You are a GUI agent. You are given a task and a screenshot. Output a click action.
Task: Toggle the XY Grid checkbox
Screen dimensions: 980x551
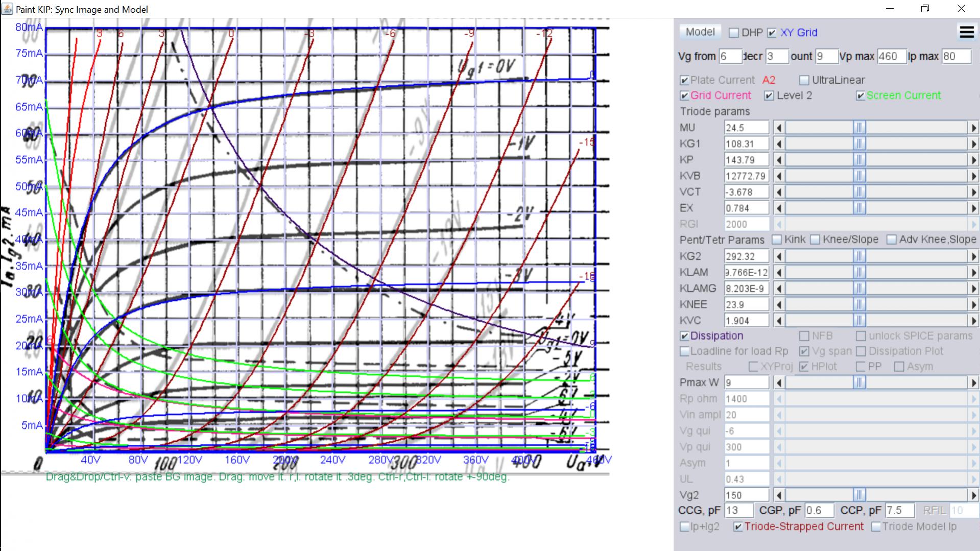point(772,33)
